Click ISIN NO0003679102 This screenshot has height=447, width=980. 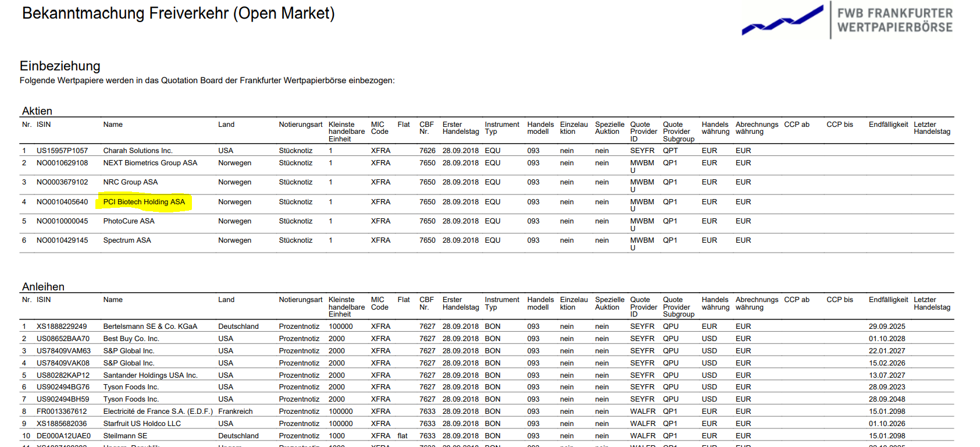coord(62,182)
